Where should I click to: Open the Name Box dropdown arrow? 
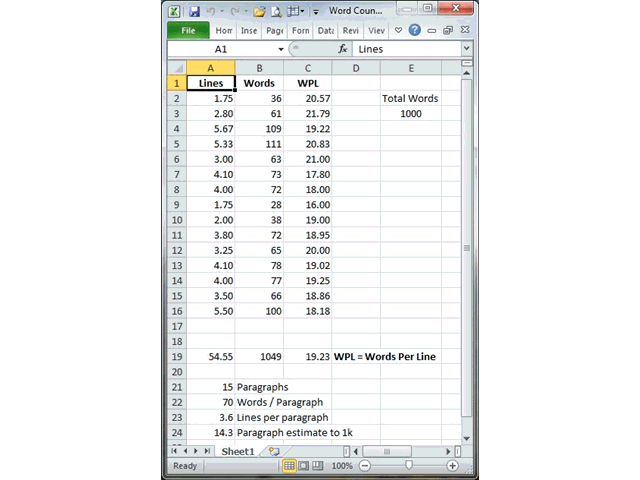pyautogui.click(x=280, y=48)
